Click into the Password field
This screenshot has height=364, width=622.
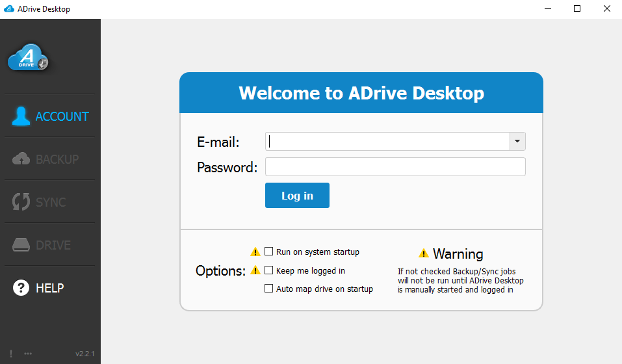(395, 167)
